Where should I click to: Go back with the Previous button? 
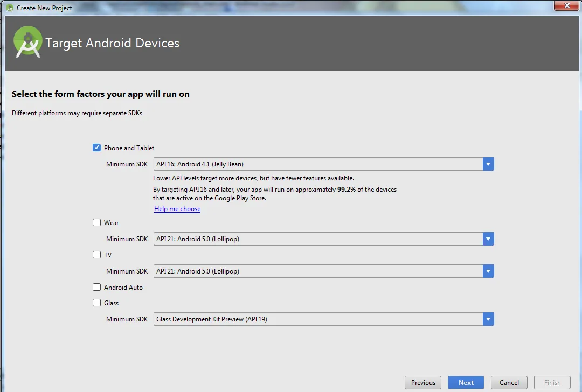pos(423,382)
